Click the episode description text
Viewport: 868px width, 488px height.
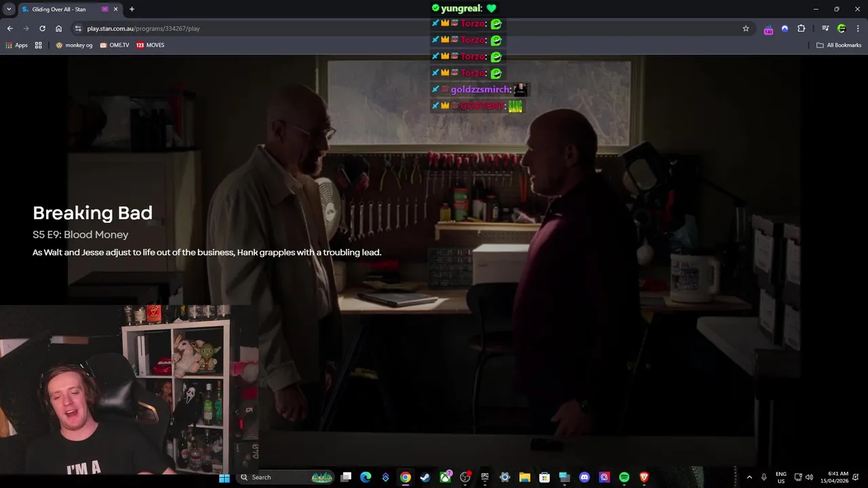tap(207, 252)
